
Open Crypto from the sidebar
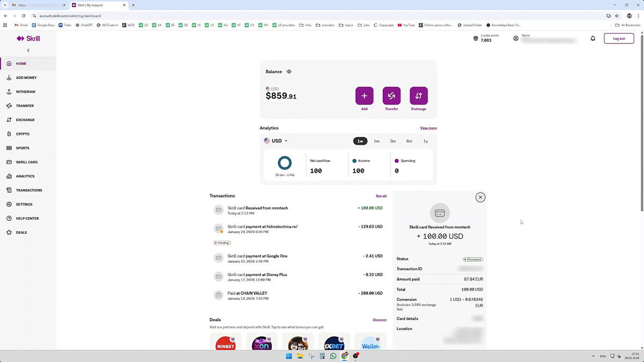[x=23, y=134]
